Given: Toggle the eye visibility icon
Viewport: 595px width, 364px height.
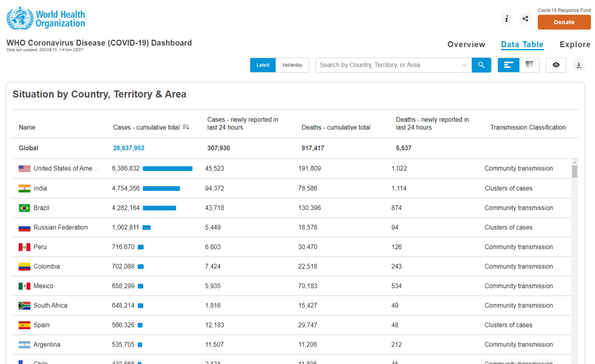Looking at the screenshot, I should [x=556, y=65].
